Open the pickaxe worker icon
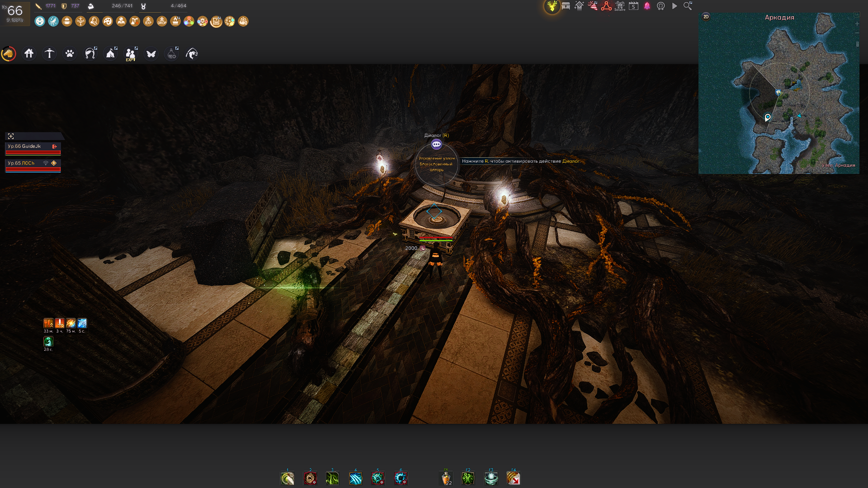Image resolution: width=868 pixels, height=488 pixels. (x=49, y=54)
